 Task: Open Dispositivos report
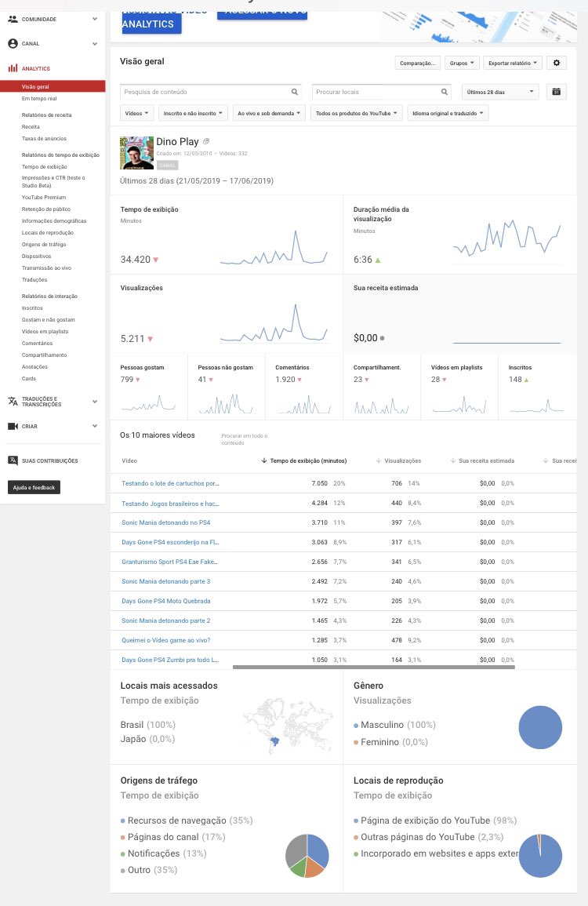(36, 256)
